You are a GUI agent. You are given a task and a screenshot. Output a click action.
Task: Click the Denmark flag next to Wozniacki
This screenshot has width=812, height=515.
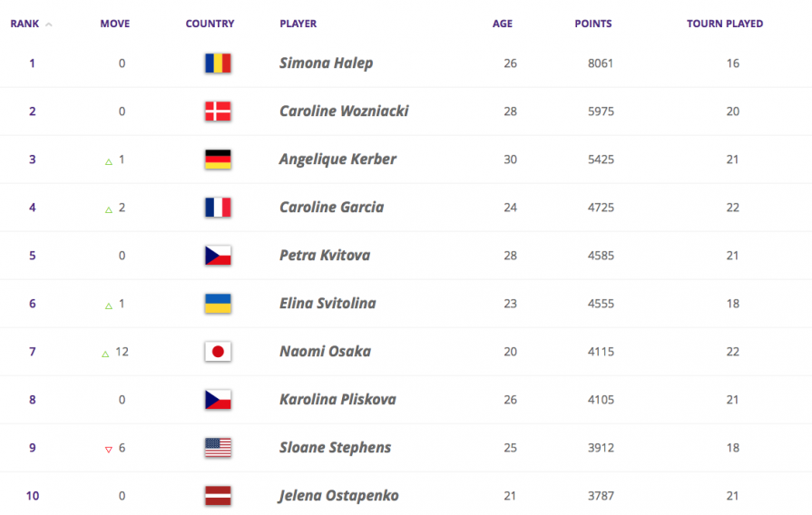pos(218,112)
